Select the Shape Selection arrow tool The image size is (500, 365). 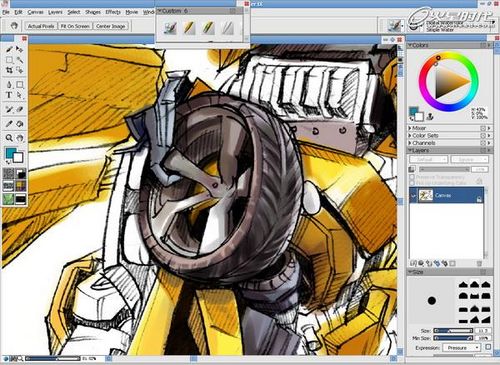click(20, 95)
